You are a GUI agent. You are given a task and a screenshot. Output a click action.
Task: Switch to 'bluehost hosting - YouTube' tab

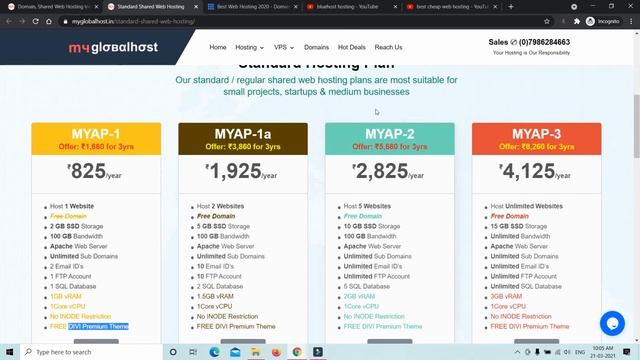tap(352, 7)
